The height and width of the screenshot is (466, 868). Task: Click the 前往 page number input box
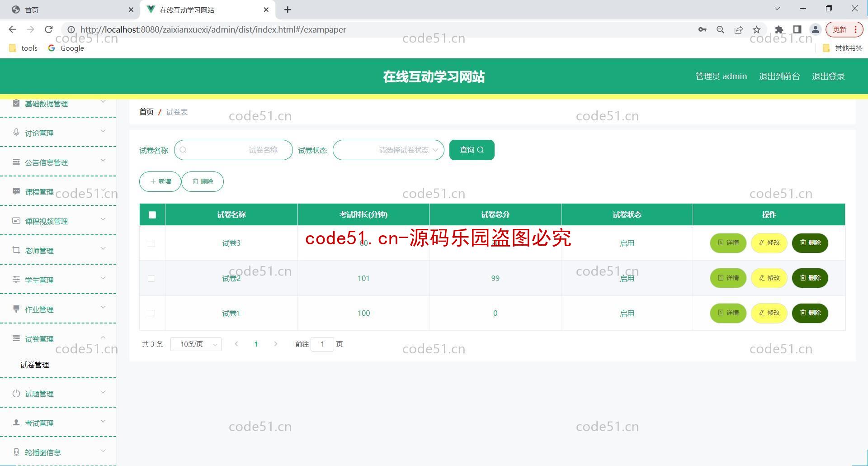[322, 344]
